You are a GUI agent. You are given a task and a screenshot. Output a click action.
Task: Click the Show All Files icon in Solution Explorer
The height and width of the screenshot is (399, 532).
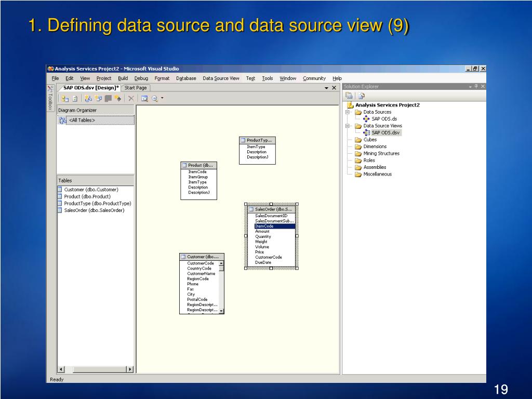(362, 96)
